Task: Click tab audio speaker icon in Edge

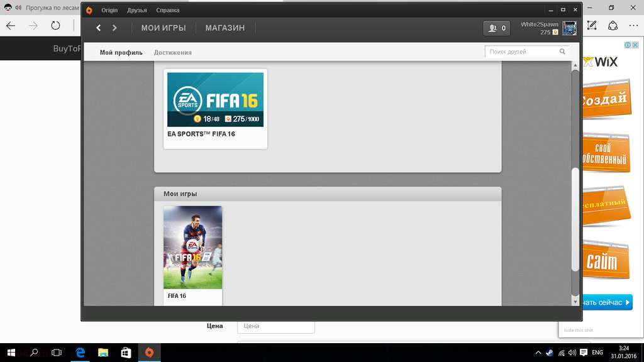Action: [x=18, y=8]
